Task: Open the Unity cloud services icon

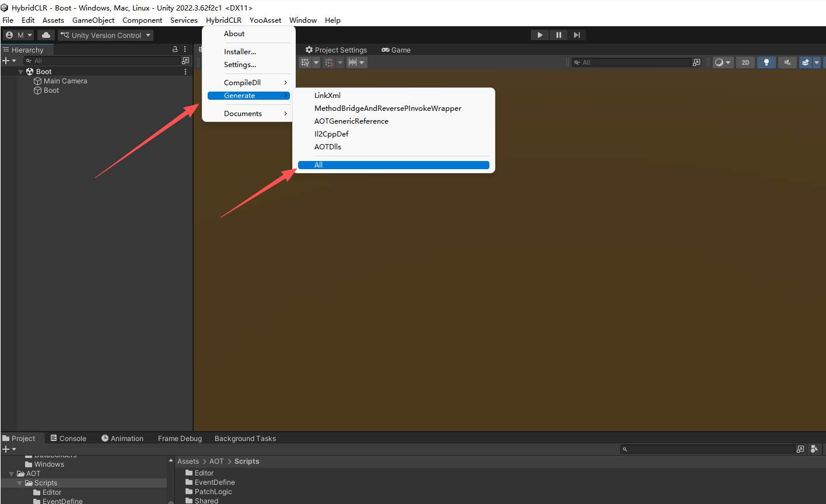Action: pyautogui.click(x=46, y=35)
